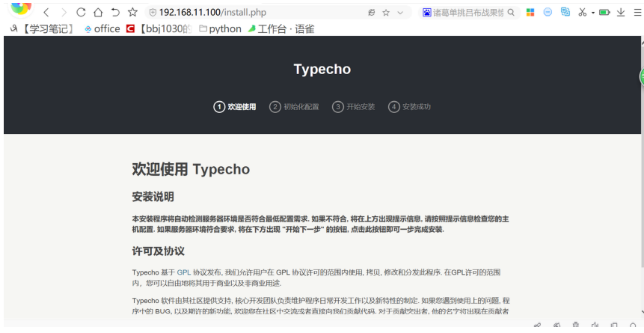This screenshot has width=644, height=333.
Task: Open the office bookmark
Action: point(102,28)
